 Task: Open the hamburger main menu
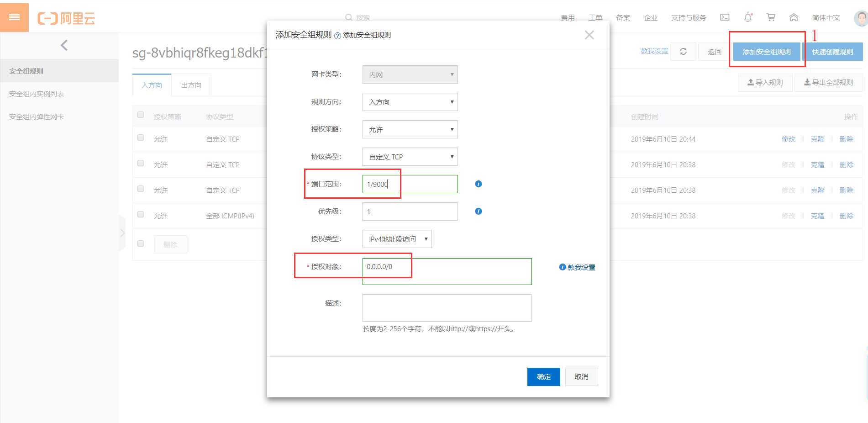[x=14, y=17]
